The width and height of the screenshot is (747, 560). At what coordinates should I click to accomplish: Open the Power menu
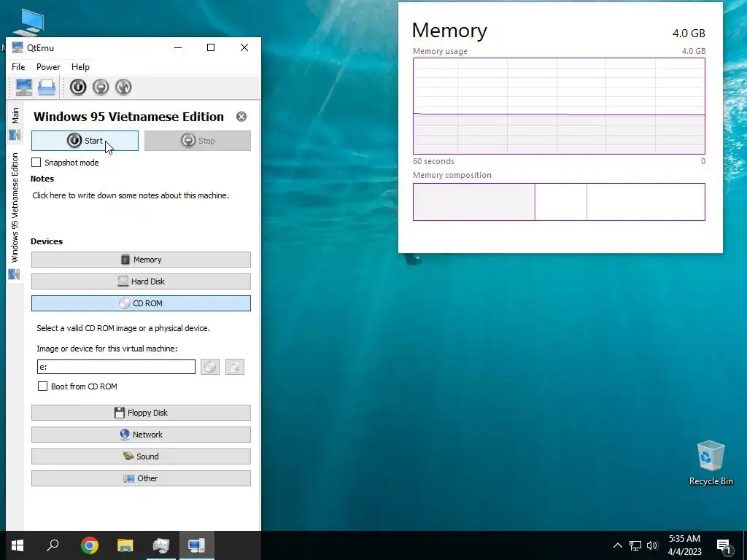[48, 67]
